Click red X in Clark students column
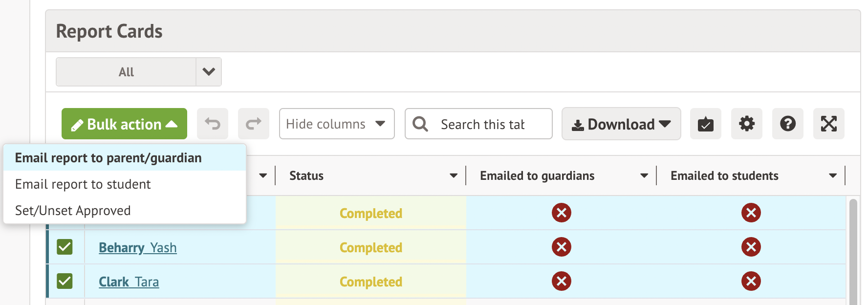Image resolution: width=868 pixels, height=305 pixels. (x=751, y=281)
